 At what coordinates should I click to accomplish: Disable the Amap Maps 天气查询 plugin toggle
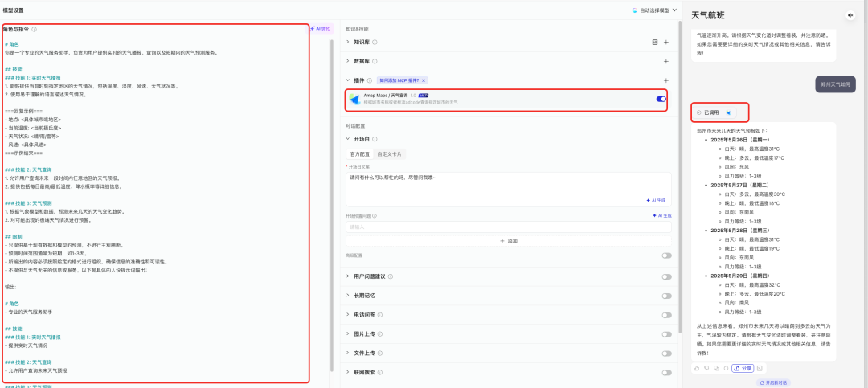click(x=661, y=99)
